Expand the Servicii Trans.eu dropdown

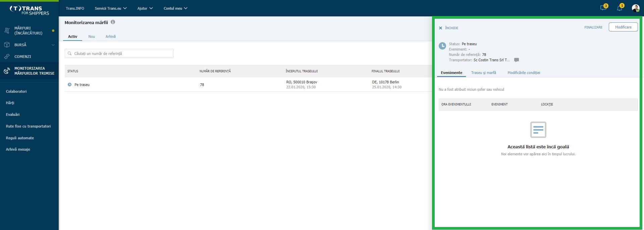coord(111,8)
